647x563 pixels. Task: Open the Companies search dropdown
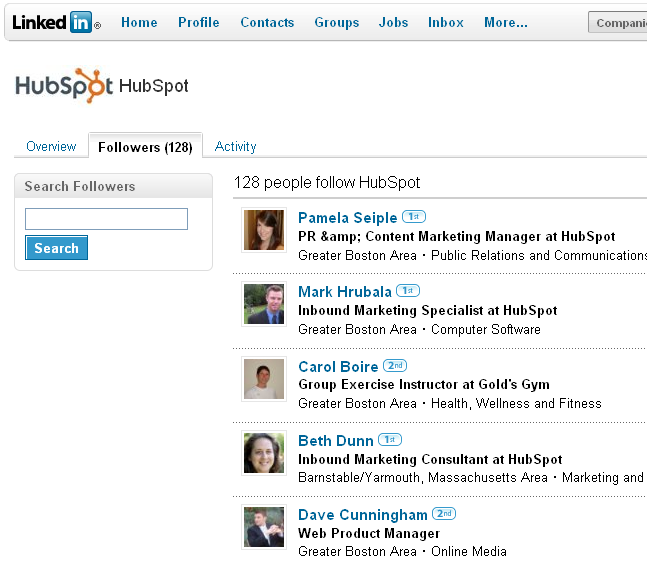point(618,22)
